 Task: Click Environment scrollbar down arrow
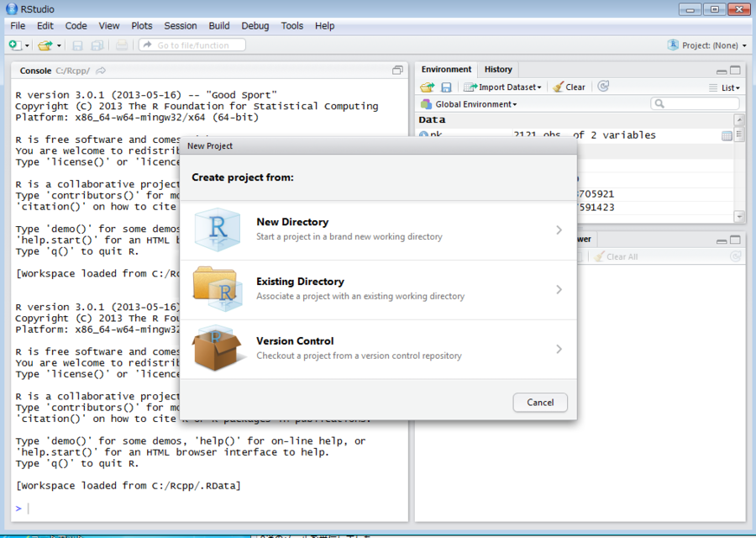[x=739, y=217]
